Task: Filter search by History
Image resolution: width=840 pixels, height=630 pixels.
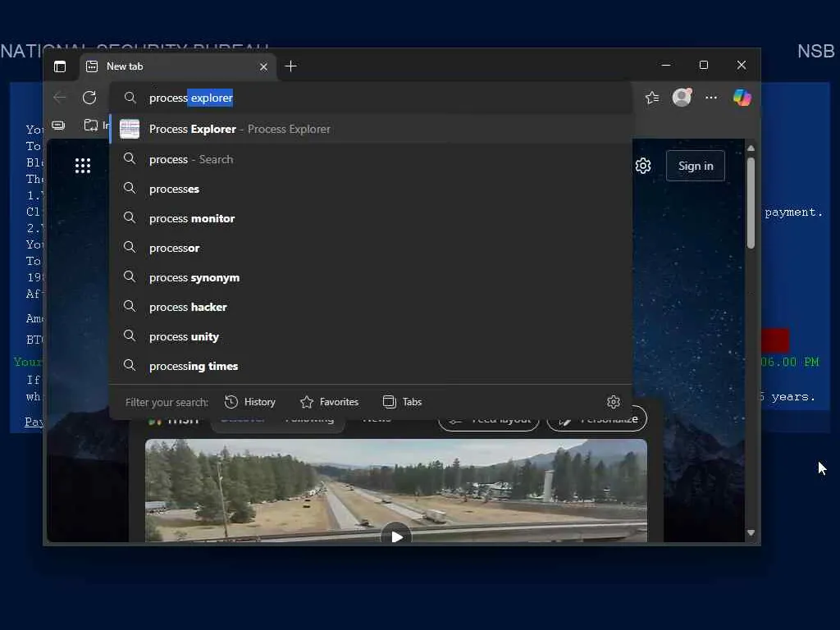Action: pos(249,402)
